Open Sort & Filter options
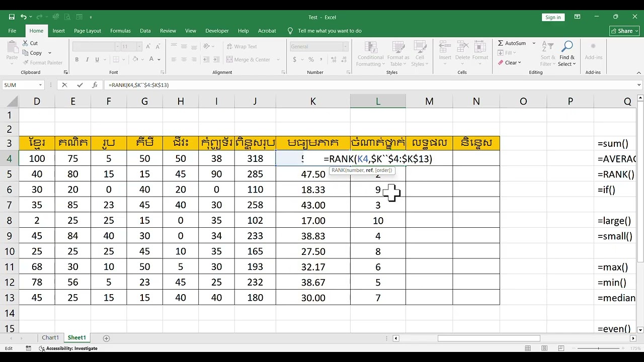644x362 pixels. pos(547,54)
